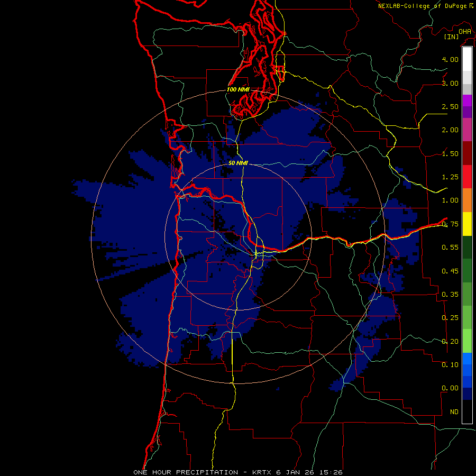Image resolution: width=476 pixels, height=476 pixels.
Task: Select the dark red 1.50 legend swatch
Action: click(467, 153)
